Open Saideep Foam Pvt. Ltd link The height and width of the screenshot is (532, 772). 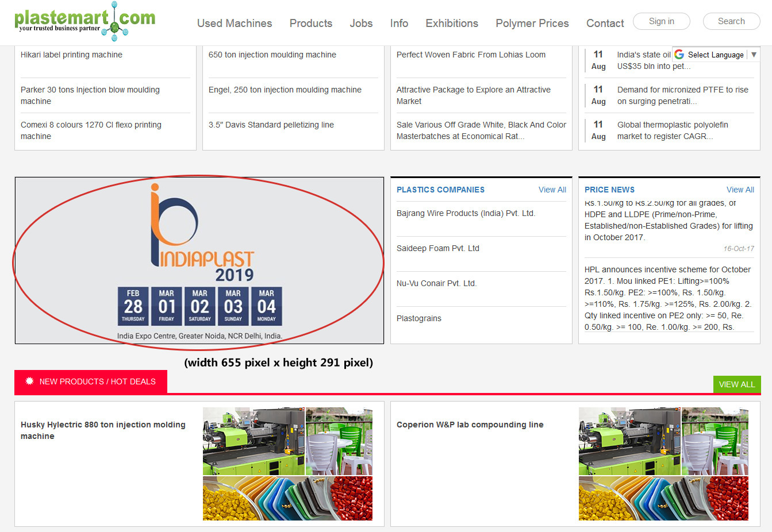coord(438,248)
